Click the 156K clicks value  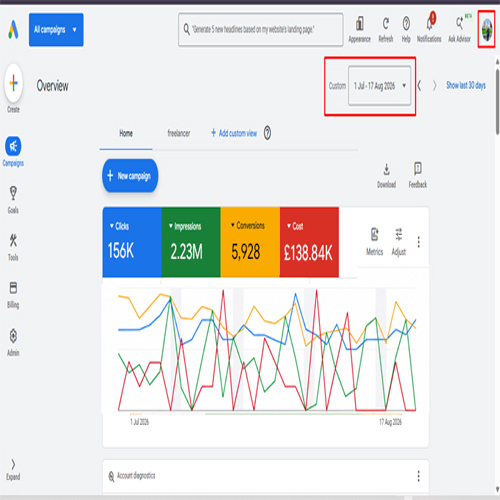121,251
